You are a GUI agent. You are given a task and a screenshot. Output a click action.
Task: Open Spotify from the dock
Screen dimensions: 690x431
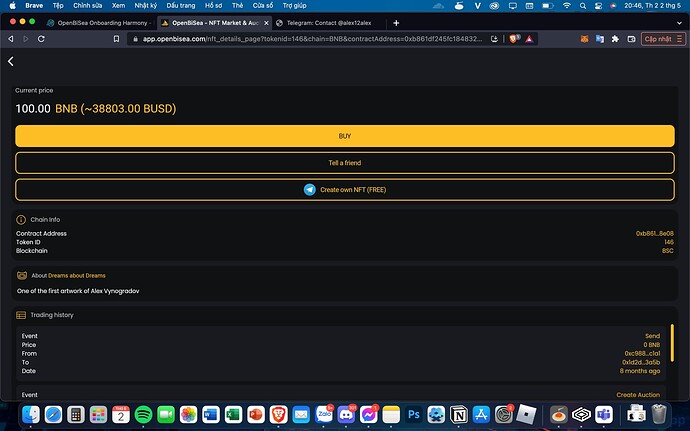tap(143, 414)
